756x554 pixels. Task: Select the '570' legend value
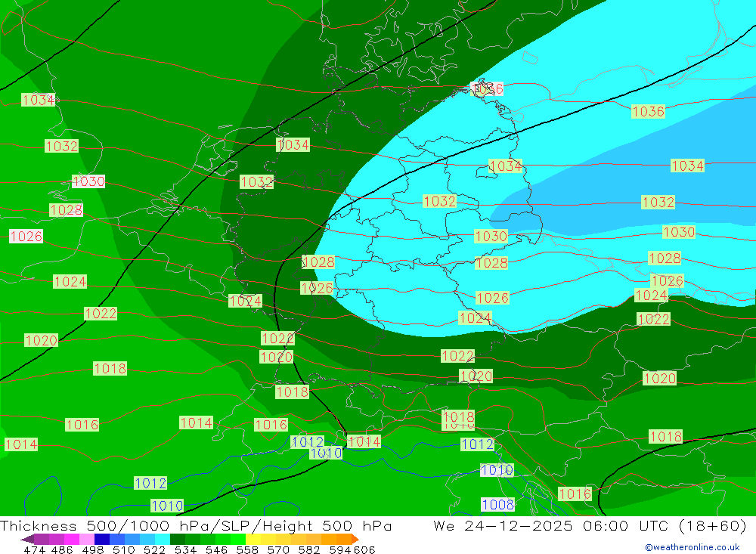277,549
